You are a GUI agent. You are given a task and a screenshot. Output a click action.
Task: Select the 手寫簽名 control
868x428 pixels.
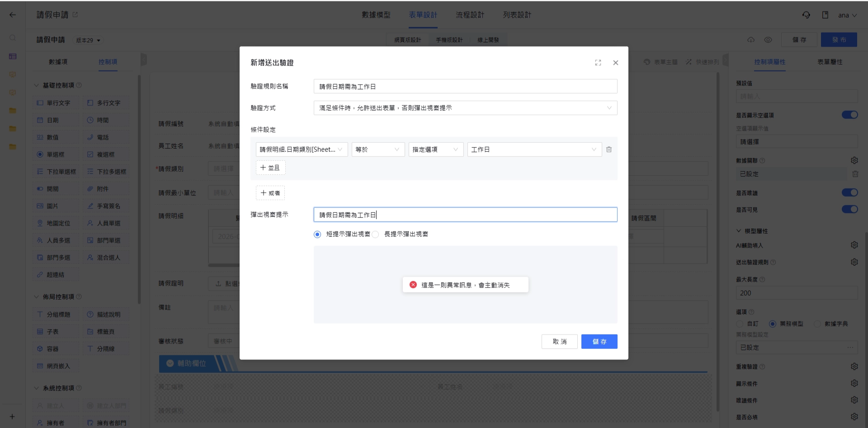pyautogui.click(x=106, y=206)
